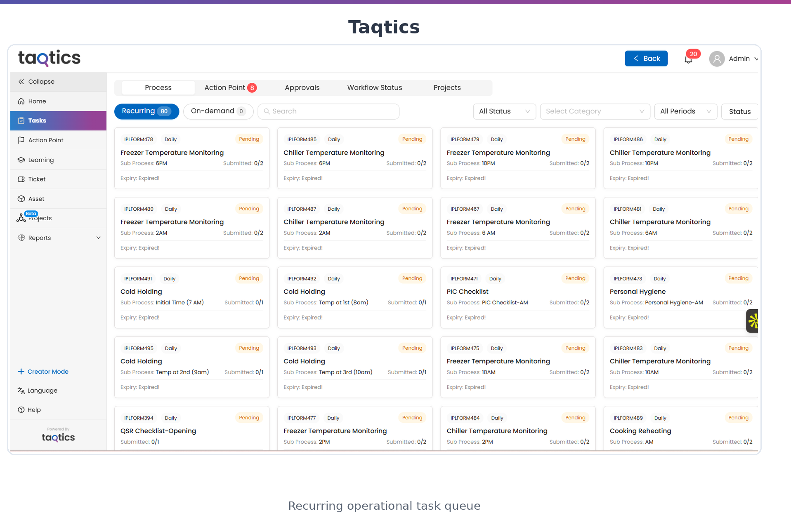This screenshot has height=532, width=791.
Task: Click the IPLFORM483 form ID label
Action: [x=628, y=348]
